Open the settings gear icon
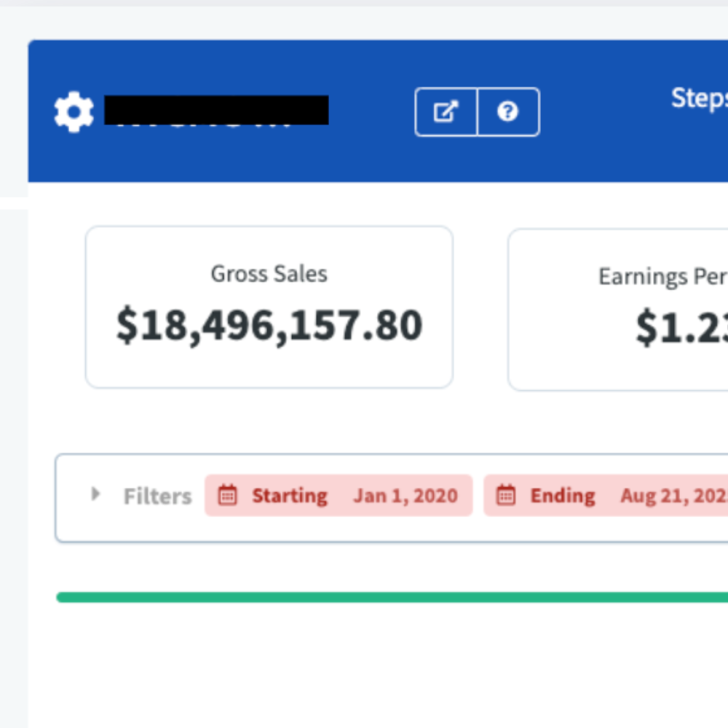 pyautogui.click(x=73, y=111)
